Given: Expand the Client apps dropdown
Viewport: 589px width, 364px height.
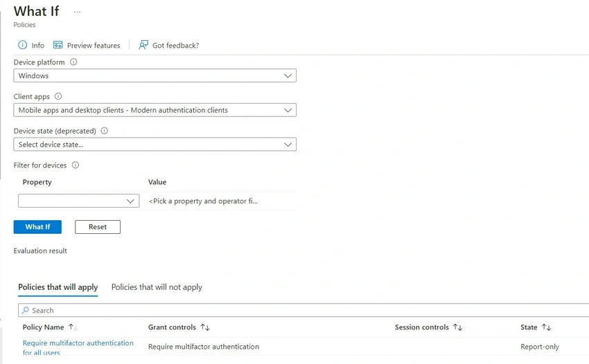Looking at the screenshot, I should (x=155, y=110).
